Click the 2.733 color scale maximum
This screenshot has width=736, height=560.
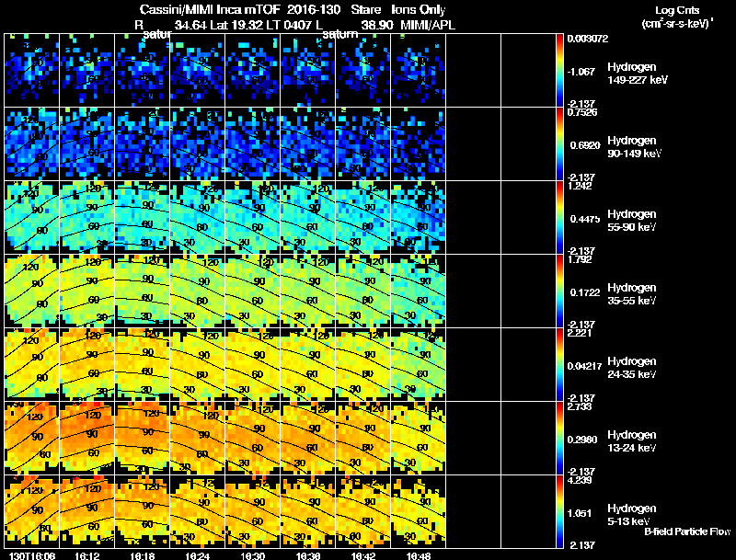click(580, 406)
